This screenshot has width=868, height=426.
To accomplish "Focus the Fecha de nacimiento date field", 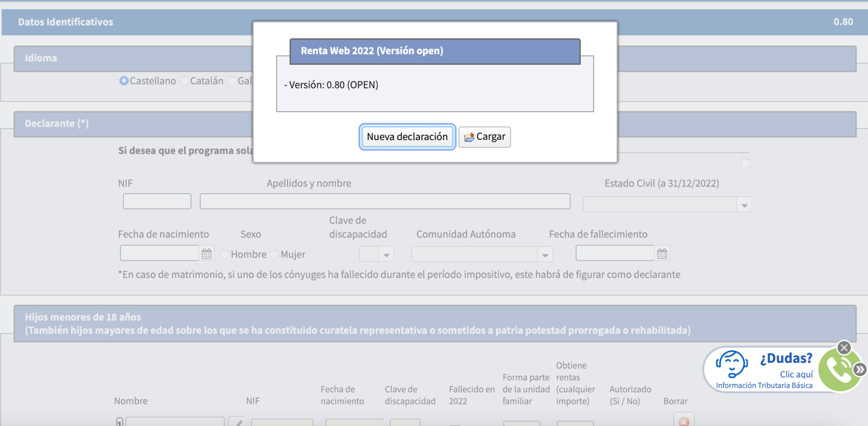I will (x=160, y=253).
